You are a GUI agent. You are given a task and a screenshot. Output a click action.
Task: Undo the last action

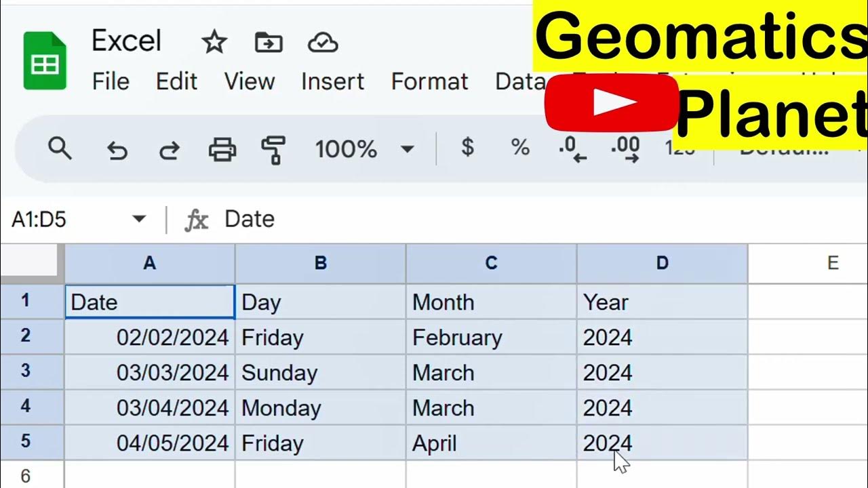(117, 149)
